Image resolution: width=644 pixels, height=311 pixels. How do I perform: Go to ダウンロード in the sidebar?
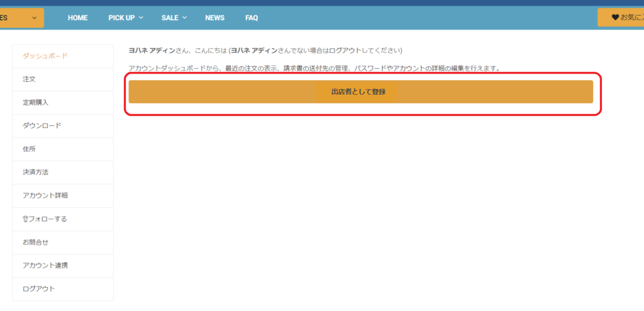(42, 126)
